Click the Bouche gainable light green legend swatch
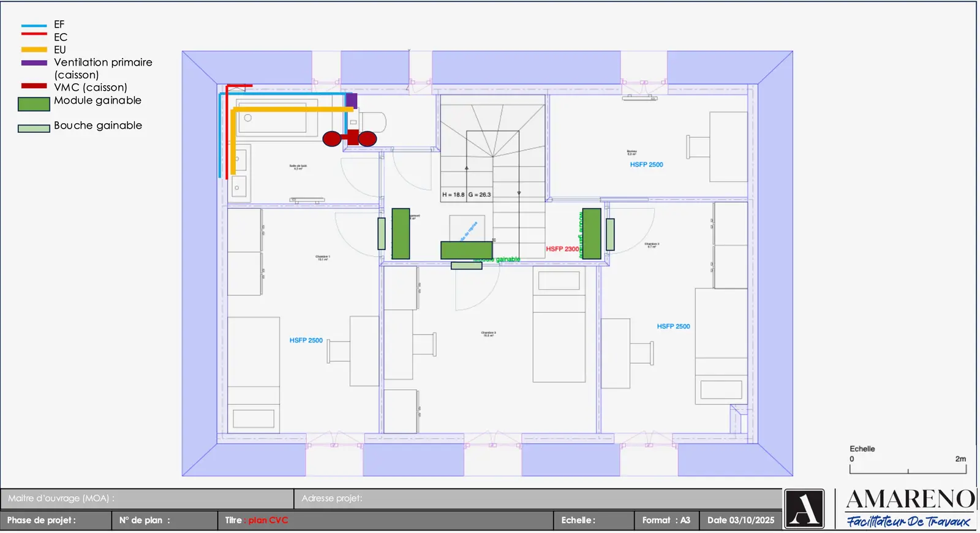Screen dimensions: 980x533 pyautogui.click(x=34, y=129)
